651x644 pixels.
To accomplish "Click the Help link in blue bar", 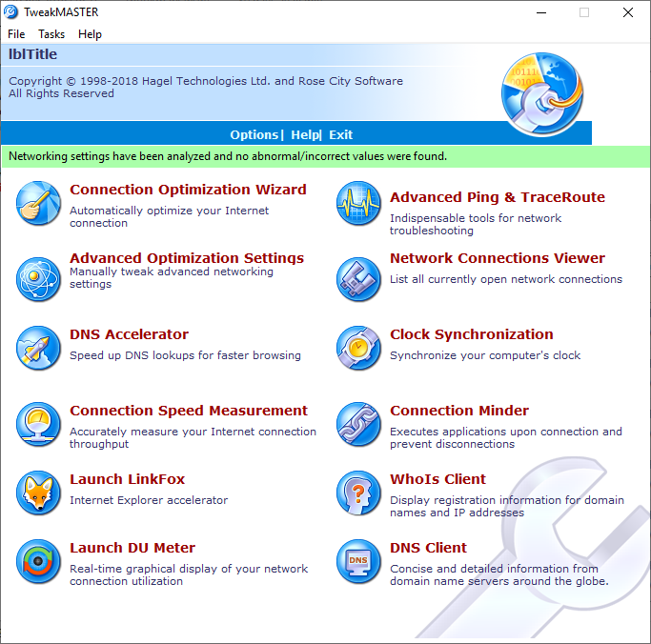I will [305, 134].
